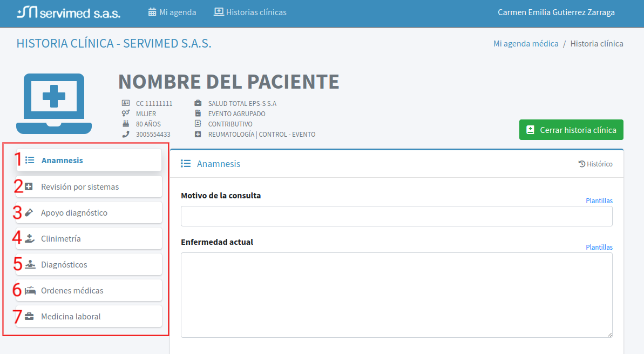Click the briefcase icon of Medicina laboral

point(30,316)
